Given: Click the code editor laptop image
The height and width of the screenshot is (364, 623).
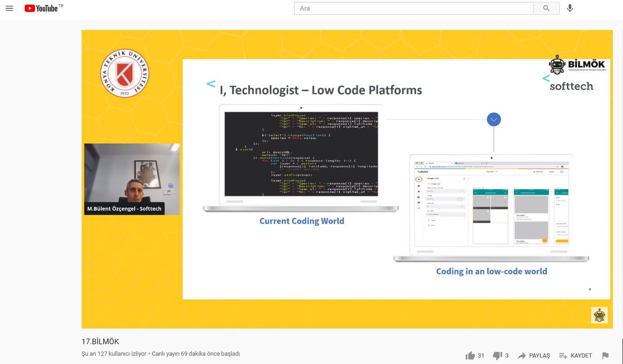Looking at the screenshot, I should point(301,154).
